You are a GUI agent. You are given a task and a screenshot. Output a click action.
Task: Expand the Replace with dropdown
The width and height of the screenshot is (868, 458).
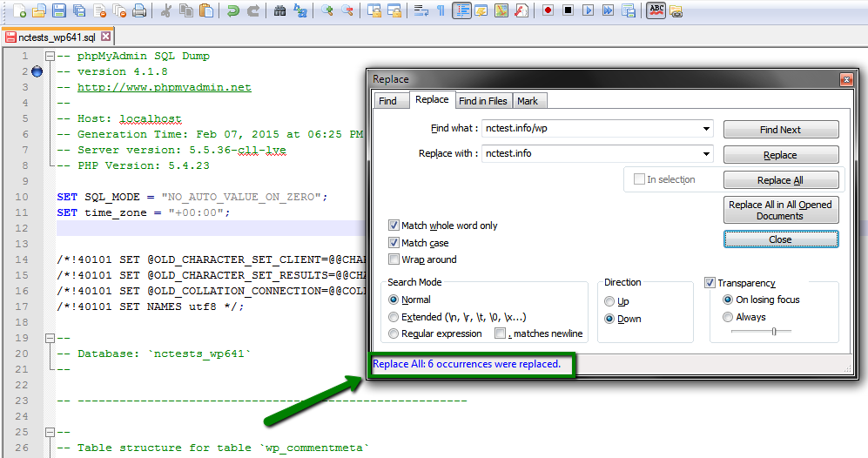coord(706,153)
